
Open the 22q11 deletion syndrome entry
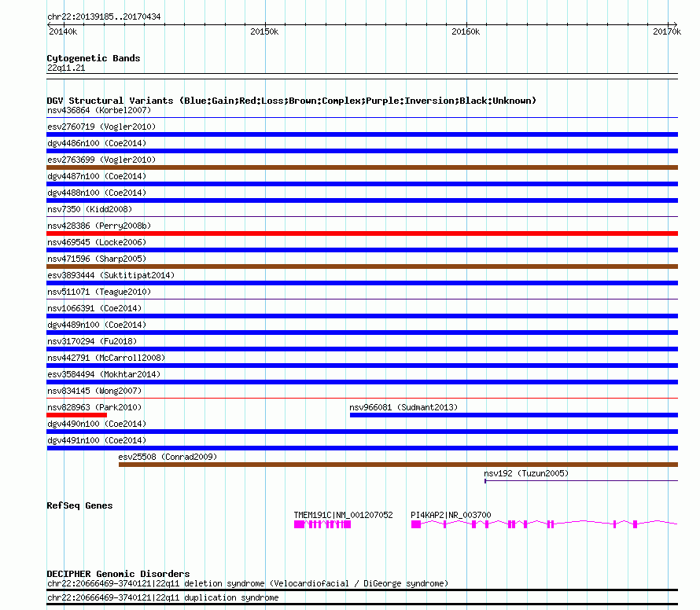pos(248,584)
